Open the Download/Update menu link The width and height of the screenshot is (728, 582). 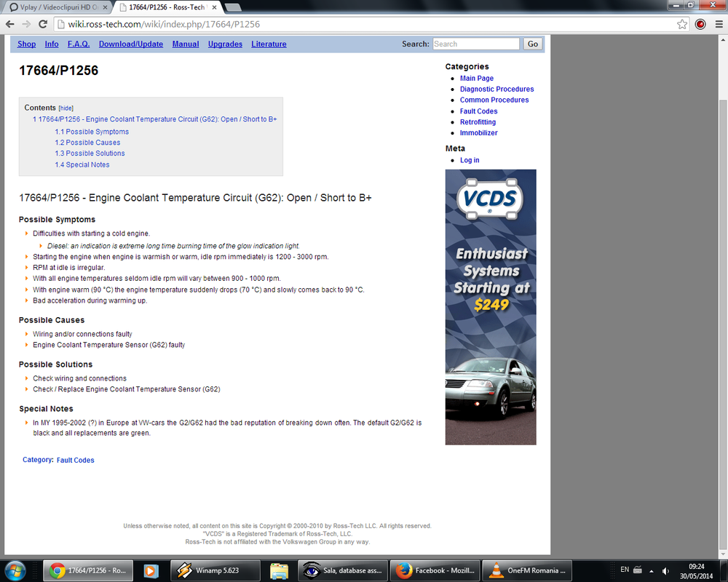point(131,44)
